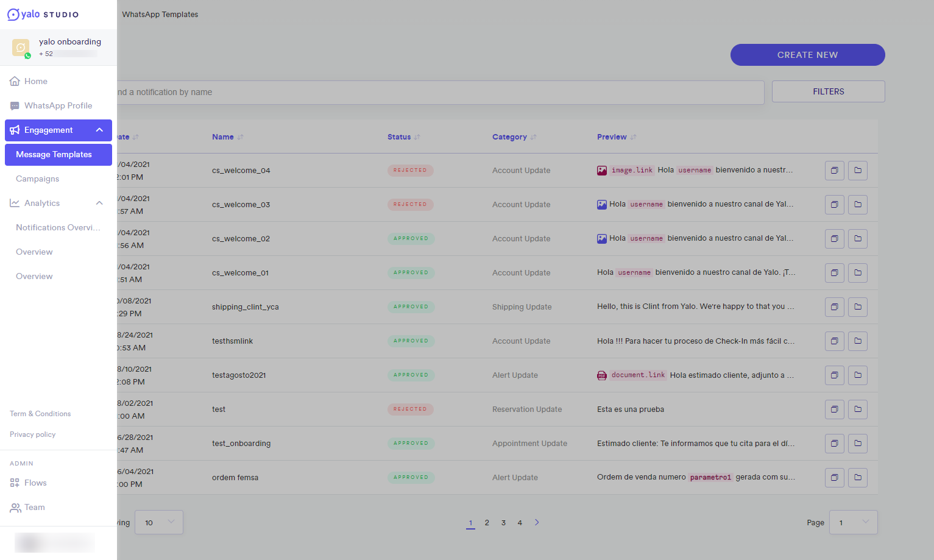Open WhatsApp Profile from sidebar
The width and height of the screenshot is (934, 560).
click(58, 105)
